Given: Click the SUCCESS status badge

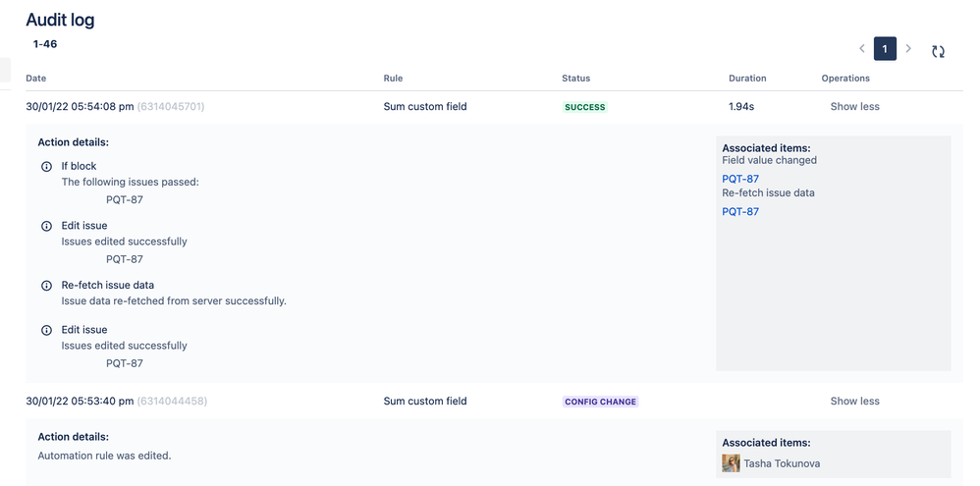Looking at the screenshot, I should [x=584, y=107].
